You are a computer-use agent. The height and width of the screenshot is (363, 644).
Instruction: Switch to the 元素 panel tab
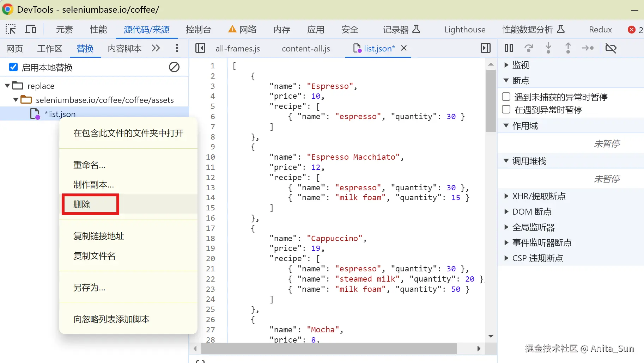65,30
